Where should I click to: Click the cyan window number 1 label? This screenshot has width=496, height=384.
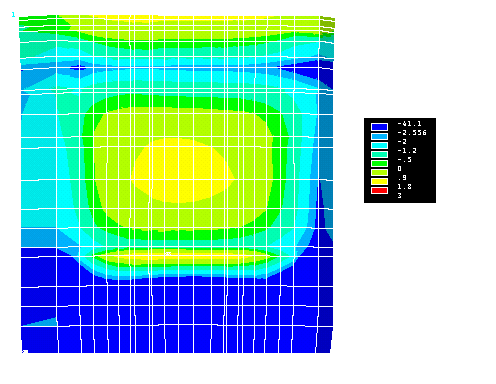13,15
